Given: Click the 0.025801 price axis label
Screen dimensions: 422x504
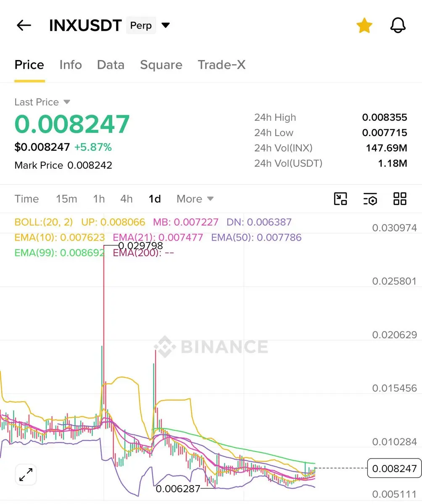Looking at the screenshot, I should (x=395, y=281).
